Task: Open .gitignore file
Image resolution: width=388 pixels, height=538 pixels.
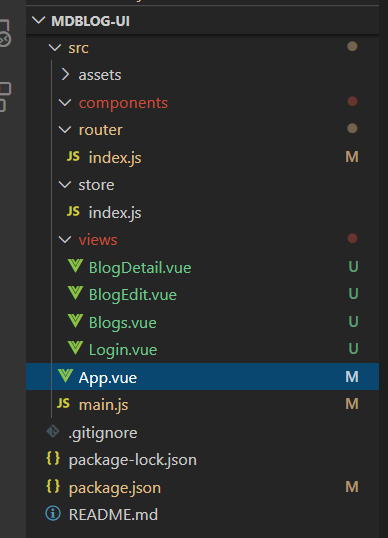Action: (103, 433)
